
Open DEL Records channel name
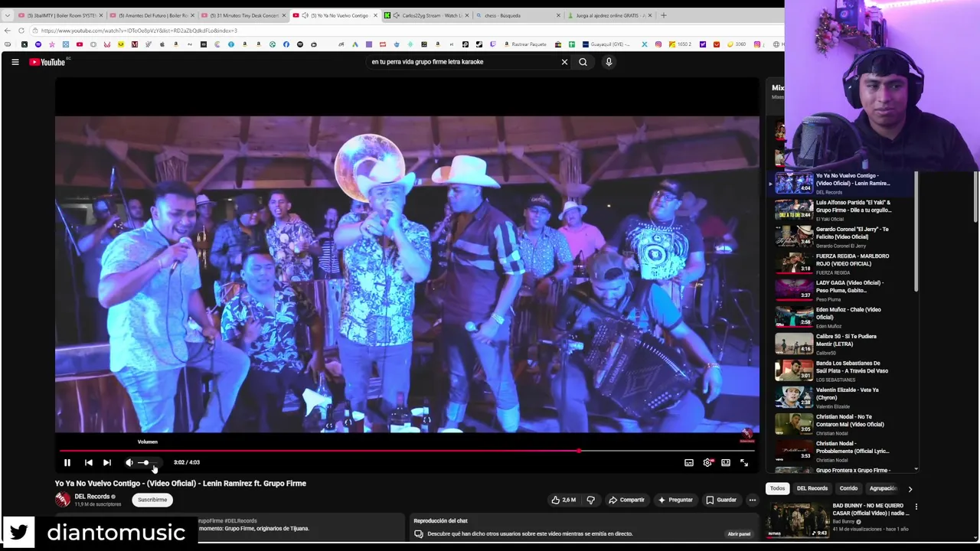(92, 497)
